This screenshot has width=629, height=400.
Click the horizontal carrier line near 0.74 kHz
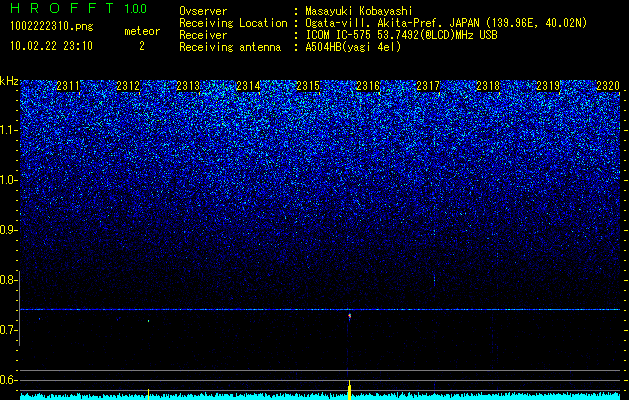point(320,309)
